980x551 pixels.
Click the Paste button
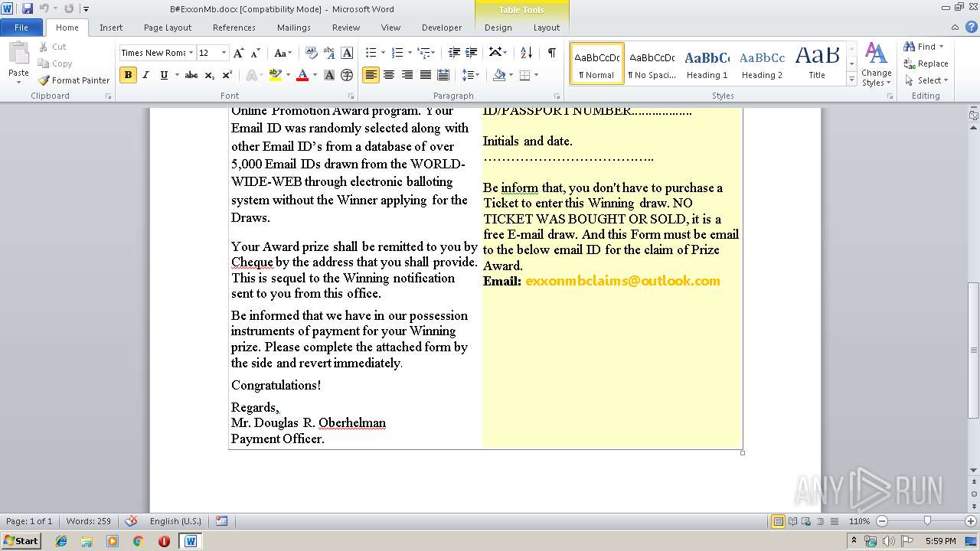click(18, 61)
